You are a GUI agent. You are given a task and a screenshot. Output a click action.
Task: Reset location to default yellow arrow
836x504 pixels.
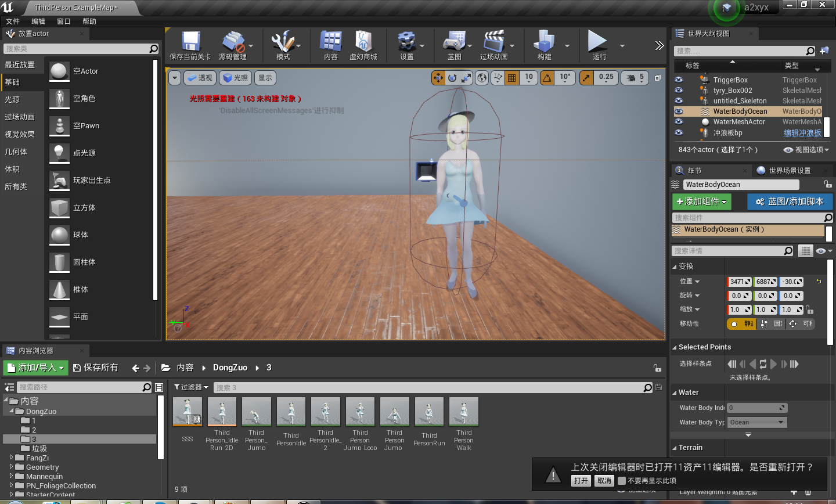(819, 282)
